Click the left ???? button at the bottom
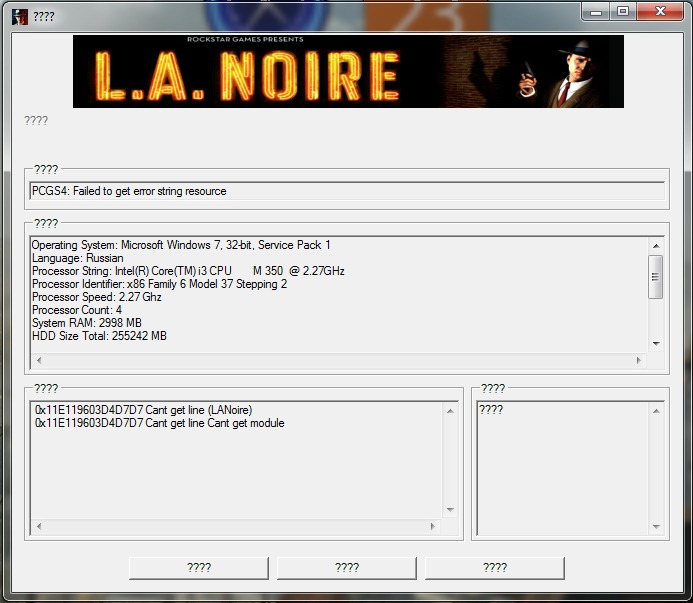The image size is (693, 603). point(199,568)
